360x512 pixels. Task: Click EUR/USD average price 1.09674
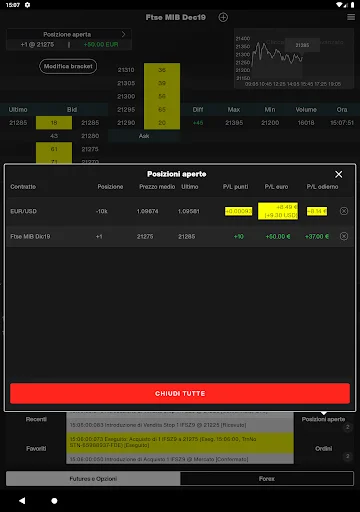coord(147,211)
